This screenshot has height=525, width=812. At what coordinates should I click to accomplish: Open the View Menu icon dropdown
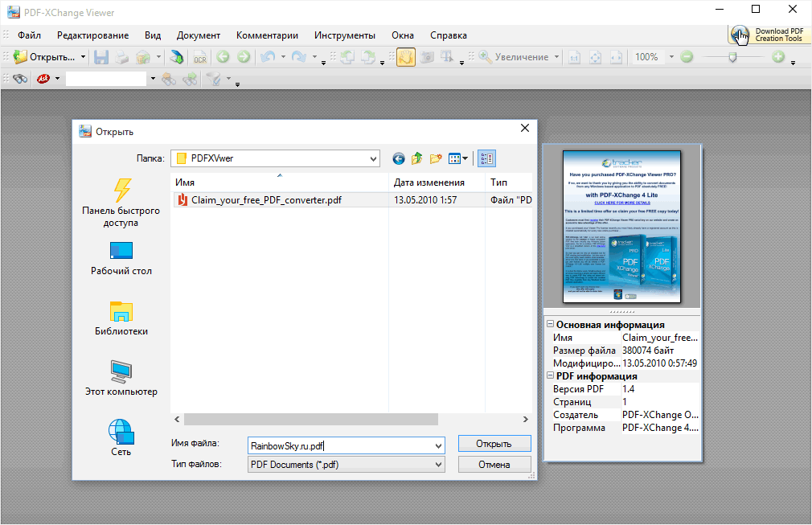tap(457, 158)
